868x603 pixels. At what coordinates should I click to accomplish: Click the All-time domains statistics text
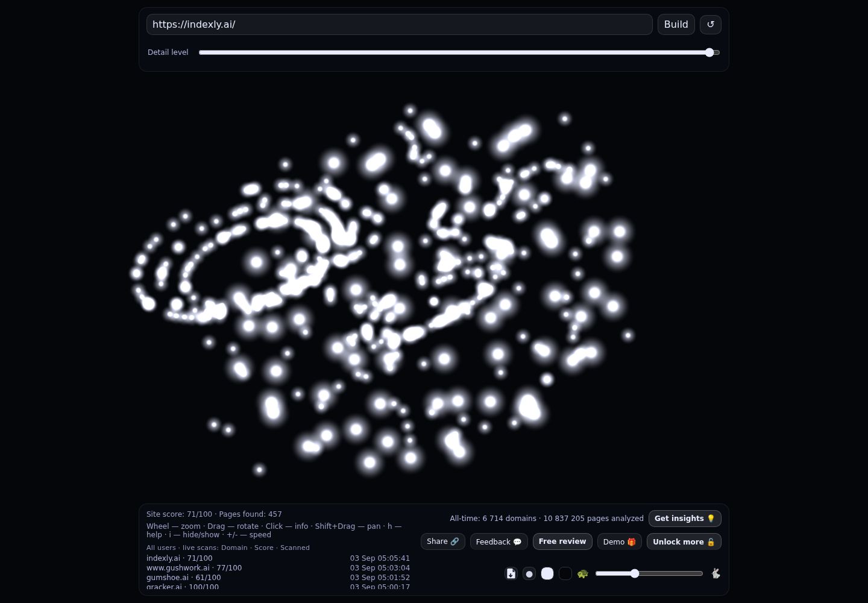pyautogui.click(x=547, y=519)
